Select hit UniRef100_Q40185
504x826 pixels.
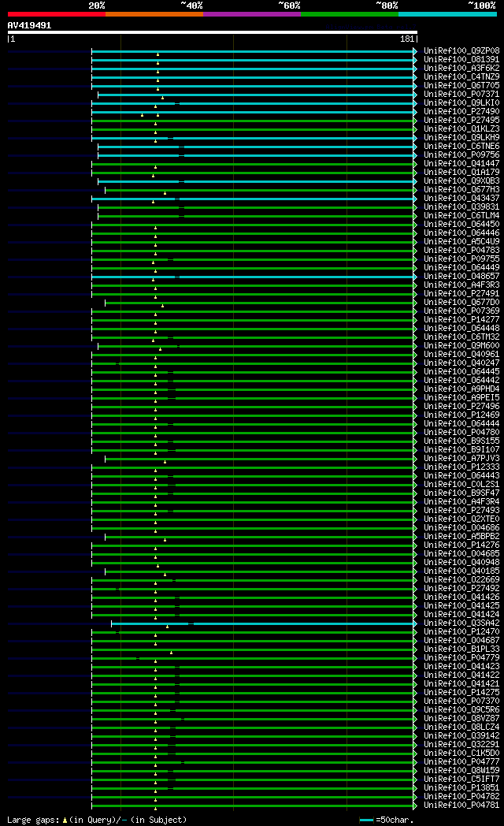tap(462, 571)
